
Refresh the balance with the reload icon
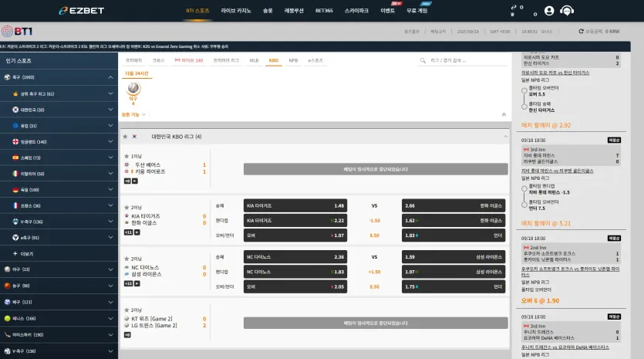[x=582, y=31]
